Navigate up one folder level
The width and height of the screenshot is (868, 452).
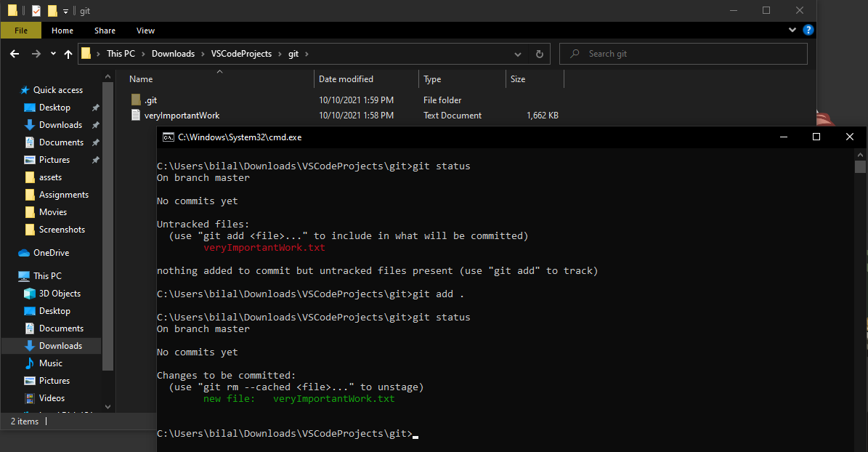68,53
